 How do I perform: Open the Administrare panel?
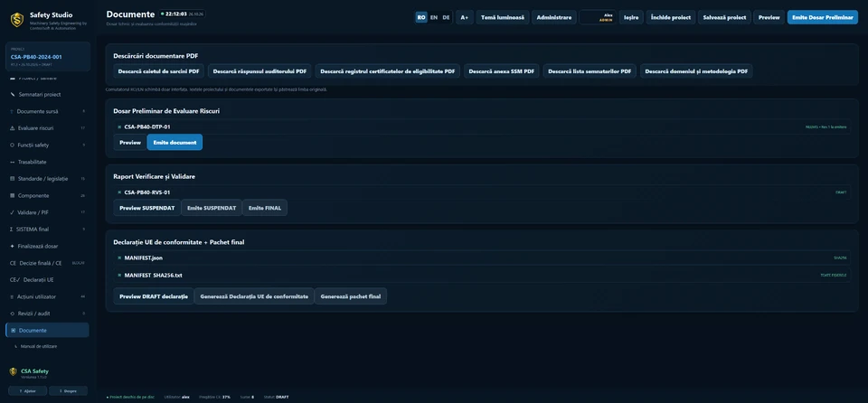pos(554,17)
